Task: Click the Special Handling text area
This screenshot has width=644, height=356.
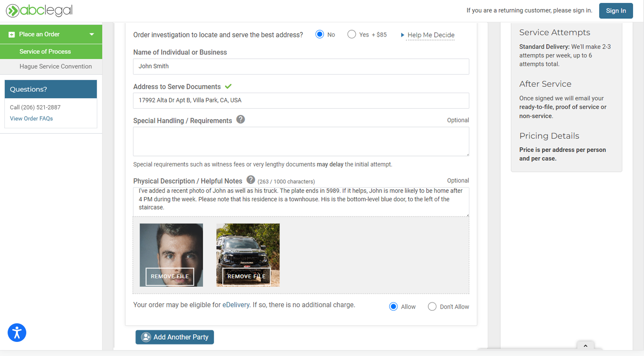Action: pos(301,142)
